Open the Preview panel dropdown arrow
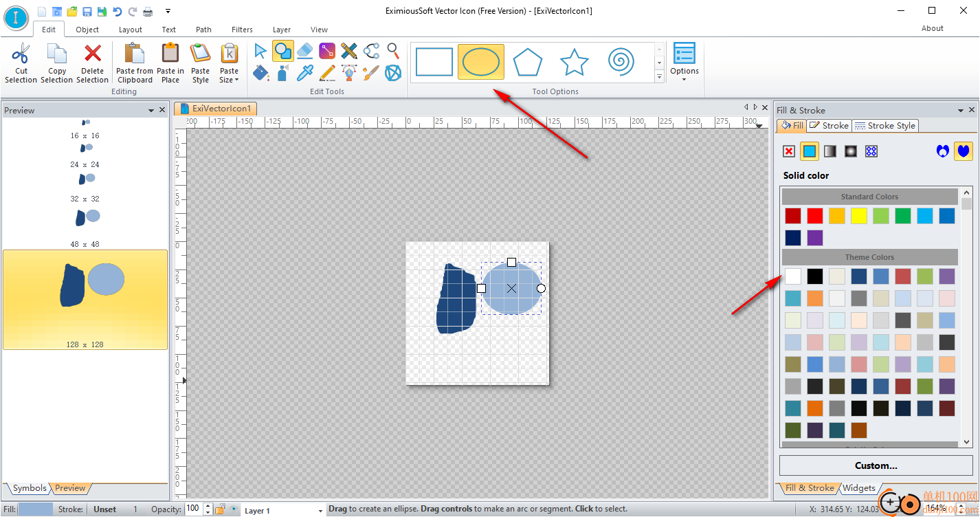This screenshot has height=517, width=980. click(151, 111)
